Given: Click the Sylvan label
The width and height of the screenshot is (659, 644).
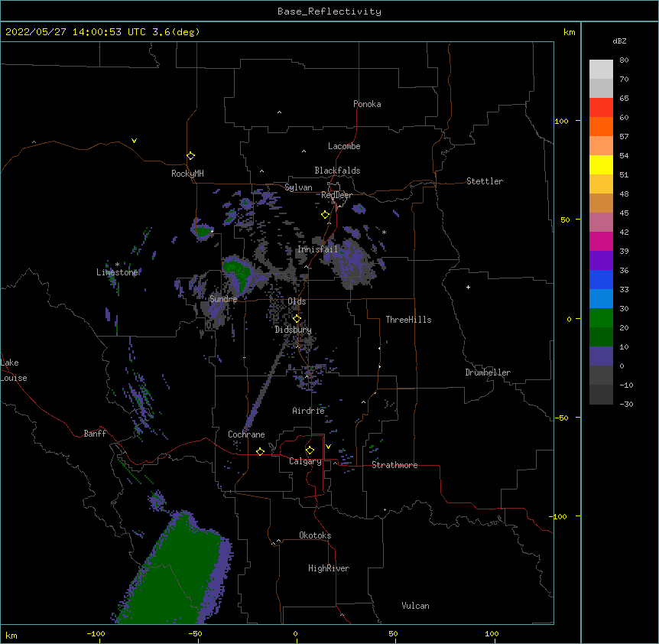Looking at the screenshot, I should click(298, 187).
